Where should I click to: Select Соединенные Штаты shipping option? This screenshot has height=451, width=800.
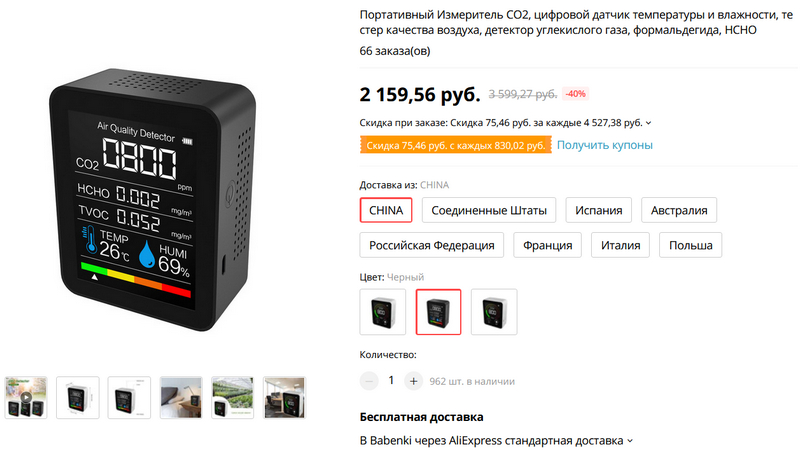coord(489,210)
